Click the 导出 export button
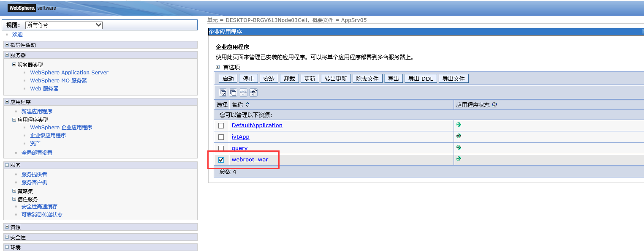The height and width of the screenshot is (251, 644). click(x=394, y=79)
